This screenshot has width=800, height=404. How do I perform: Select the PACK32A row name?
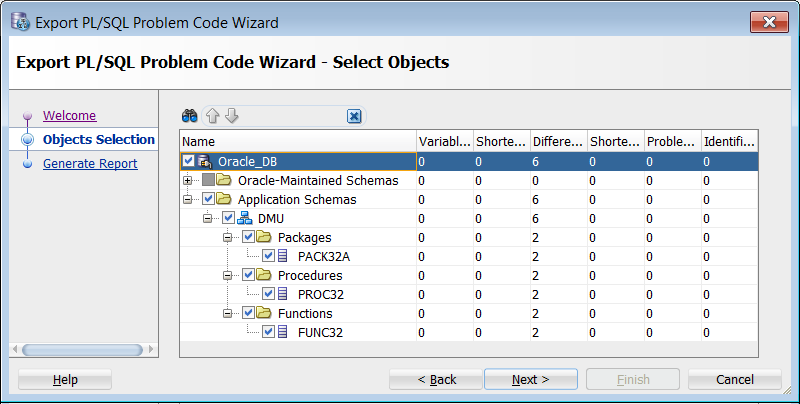click(x=324, y=257)
